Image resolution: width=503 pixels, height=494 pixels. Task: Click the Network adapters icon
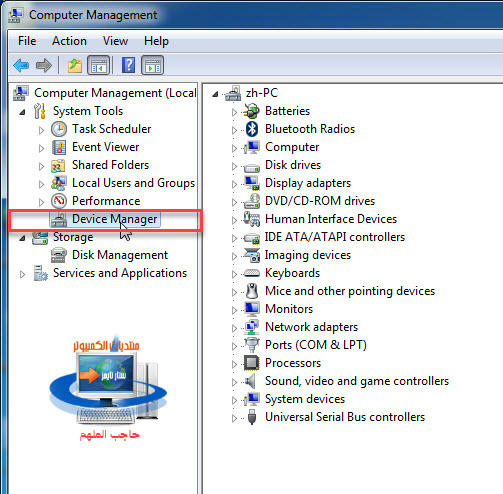(x=252, y=327)
